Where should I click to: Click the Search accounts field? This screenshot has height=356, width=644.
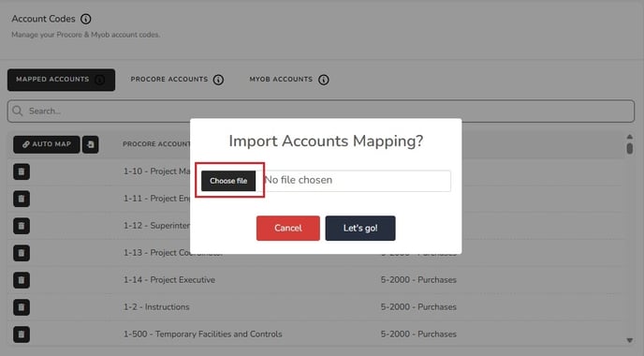(321, 111)
